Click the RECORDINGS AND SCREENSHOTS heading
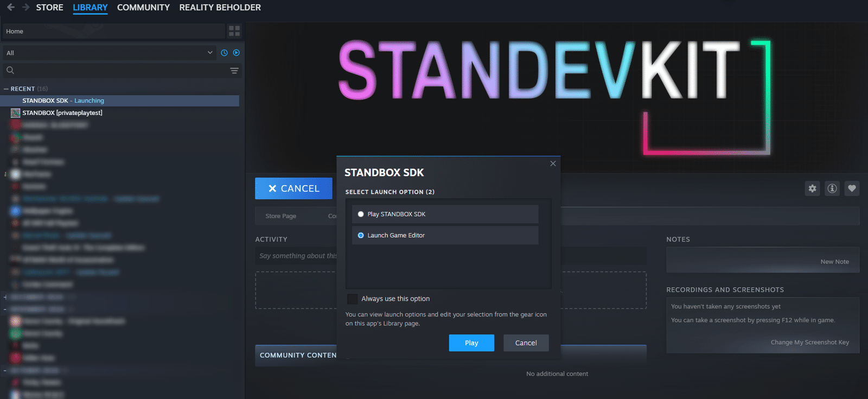 coord(725,290)
